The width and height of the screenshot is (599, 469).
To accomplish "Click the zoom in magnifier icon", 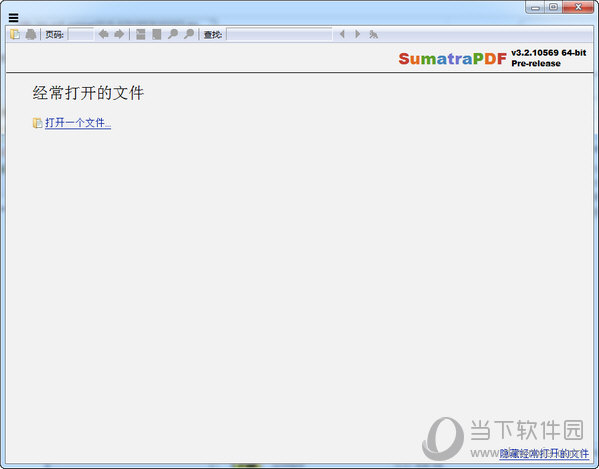I will [189, 34].
